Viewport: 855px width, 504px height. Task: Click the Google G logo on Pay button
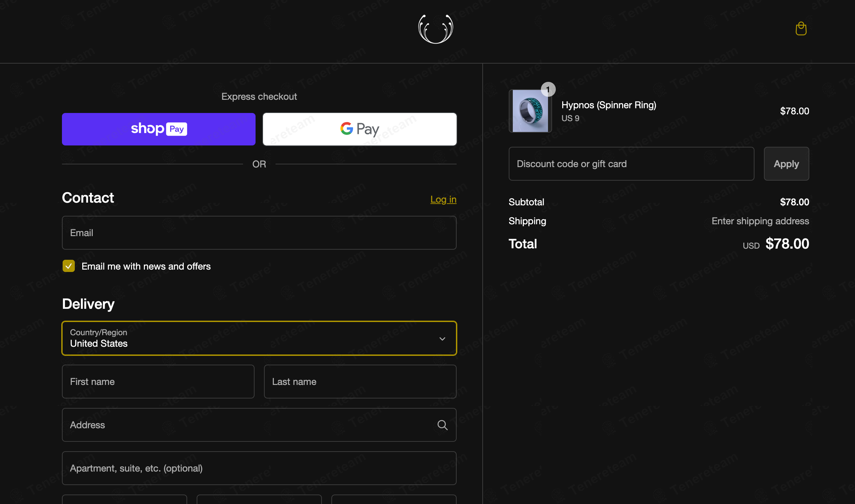tap(347, 129)
